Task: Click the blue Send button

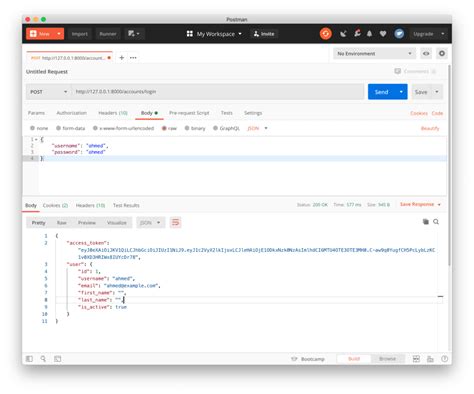Action: click(x=381, y=92)
